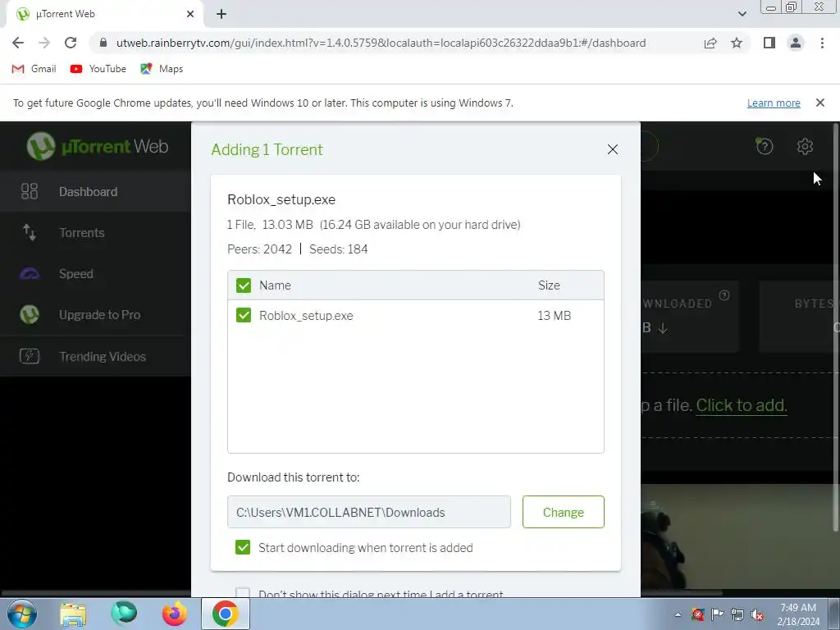
Task: Click the network tray icon
Action: pyautogui.click(x=737, y=614)
